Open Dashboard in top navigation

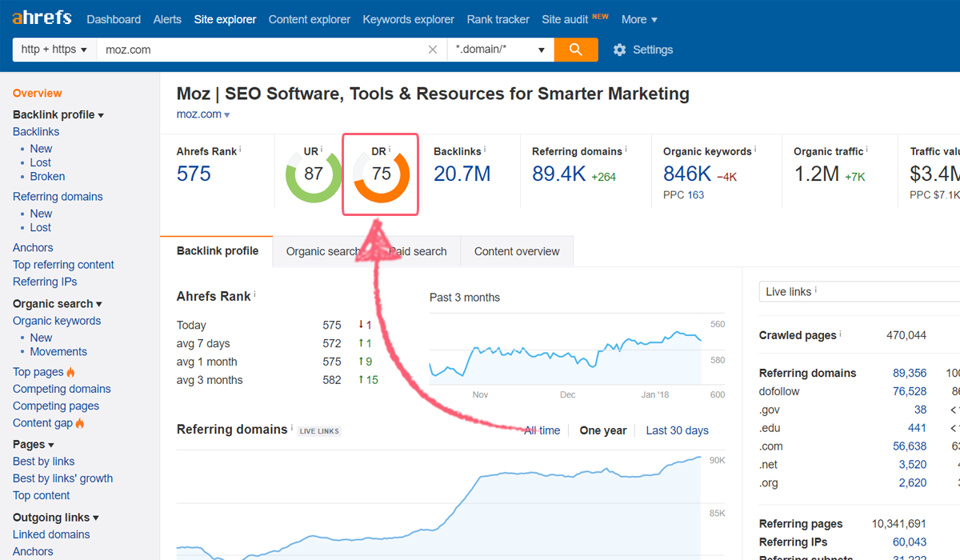coord(114,19)
